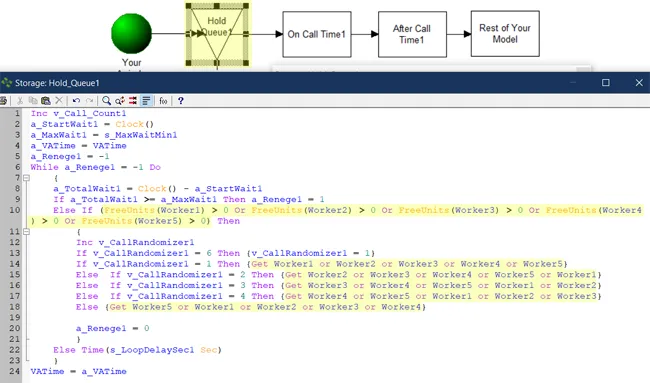
Task: Select the After Call Time1 activity box
Action: pos(412,34)
